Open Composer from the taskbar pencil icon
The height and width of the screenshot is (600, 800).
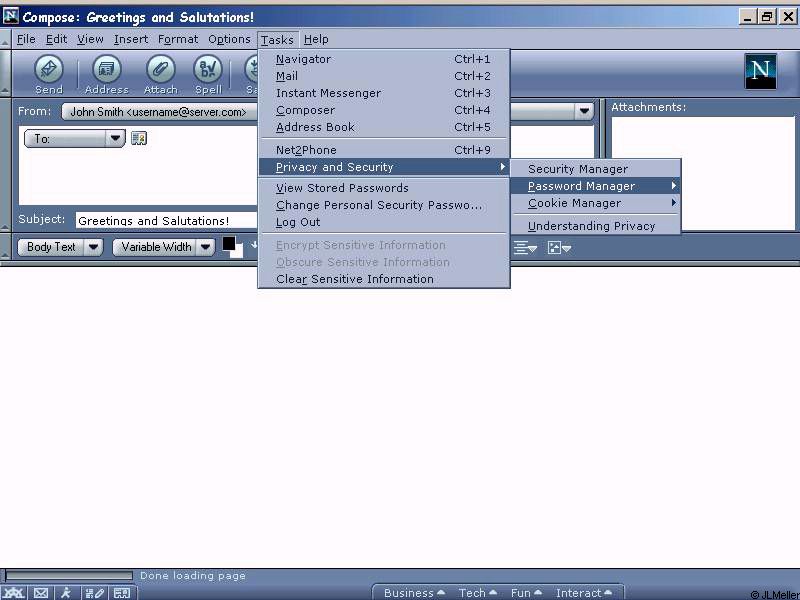coord(95,593)
